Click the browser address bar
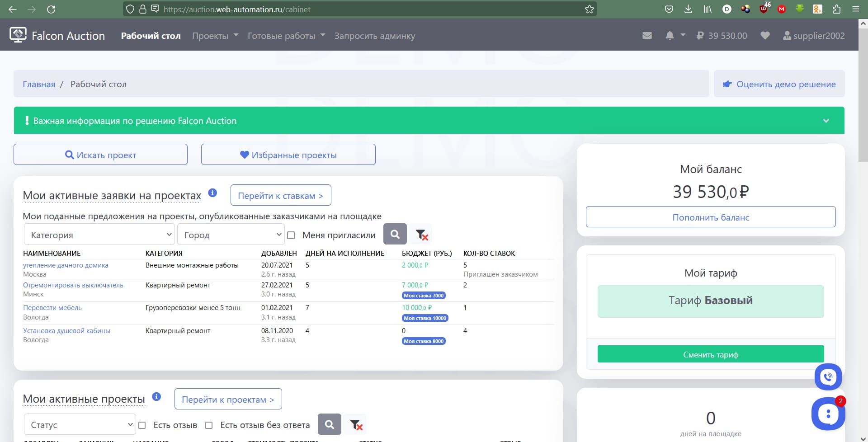Viewport: 868px width, 442px height. pyautogui.click(x=362, y=9)
